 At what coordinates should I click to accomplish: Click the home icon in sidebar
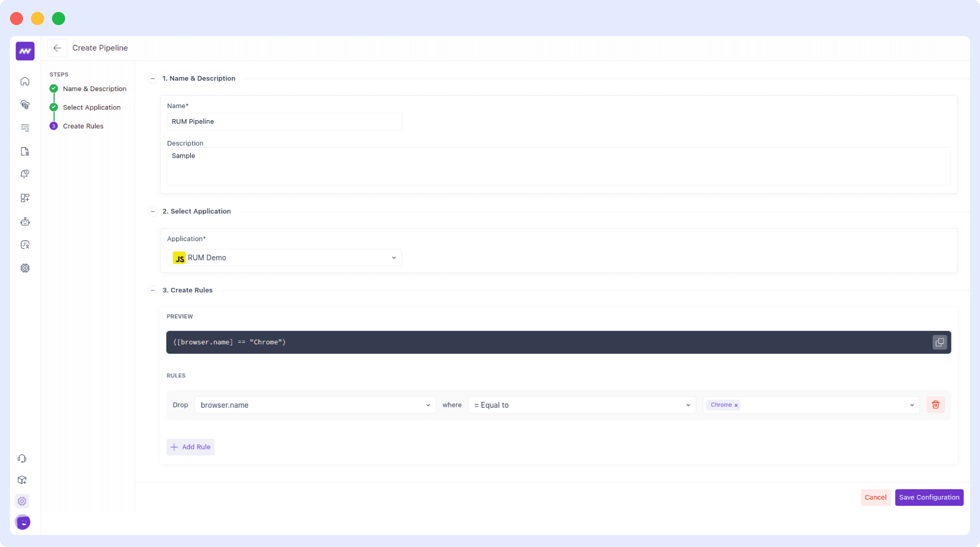[x=25, y=81]
